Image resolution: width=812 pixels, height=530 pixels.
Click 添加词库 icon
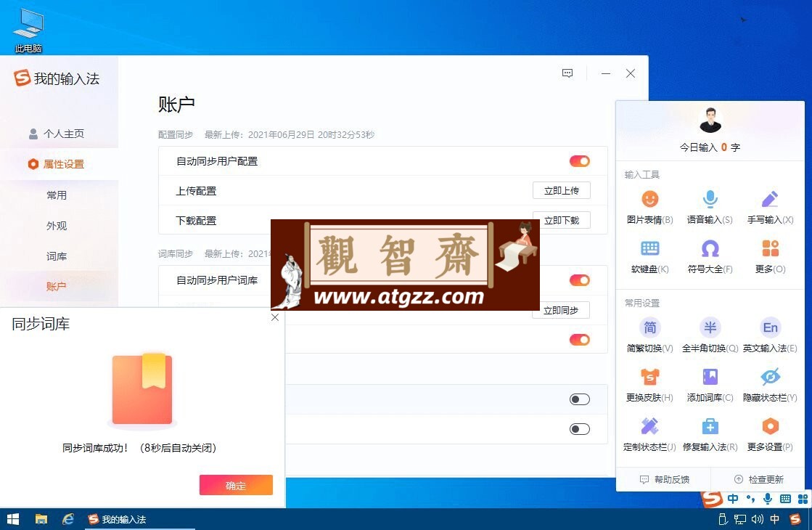coord(710,377)
